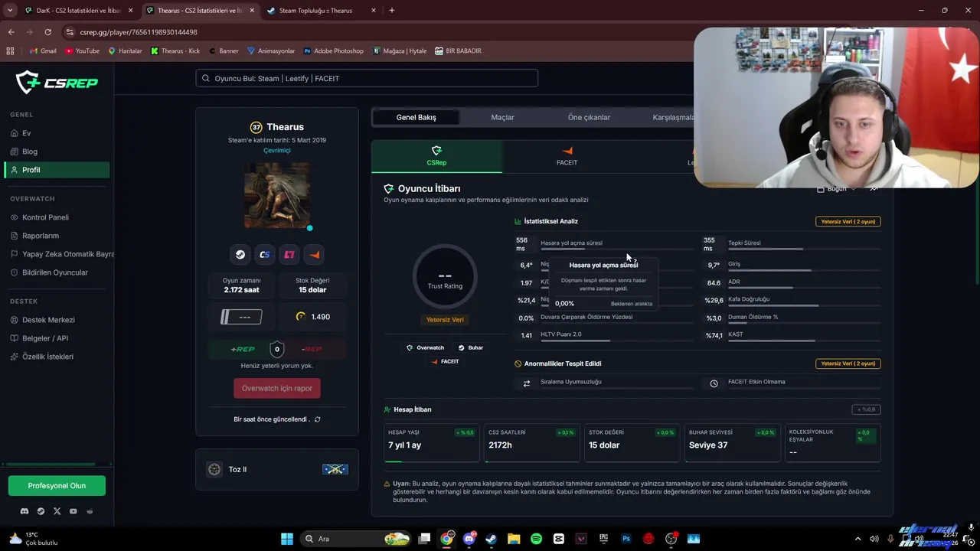Viewport: 980px width, 551px height.
Task: Switch to the Genel Bakış tab
Action: click(x=416, y=117)
